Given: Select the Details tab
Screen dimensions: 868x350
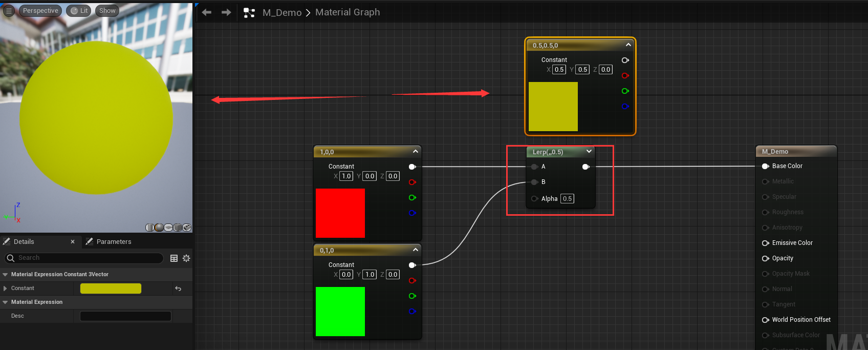Looking at the screenshot, I should point(24,242).
